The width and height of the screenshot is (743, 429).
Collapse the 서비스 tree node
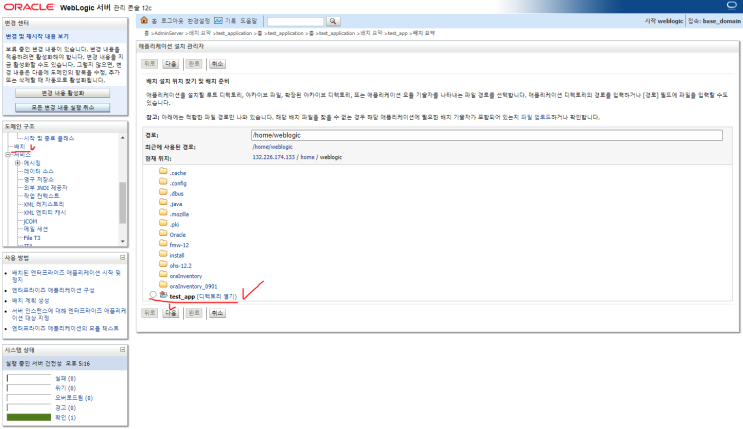click(8, 155)
